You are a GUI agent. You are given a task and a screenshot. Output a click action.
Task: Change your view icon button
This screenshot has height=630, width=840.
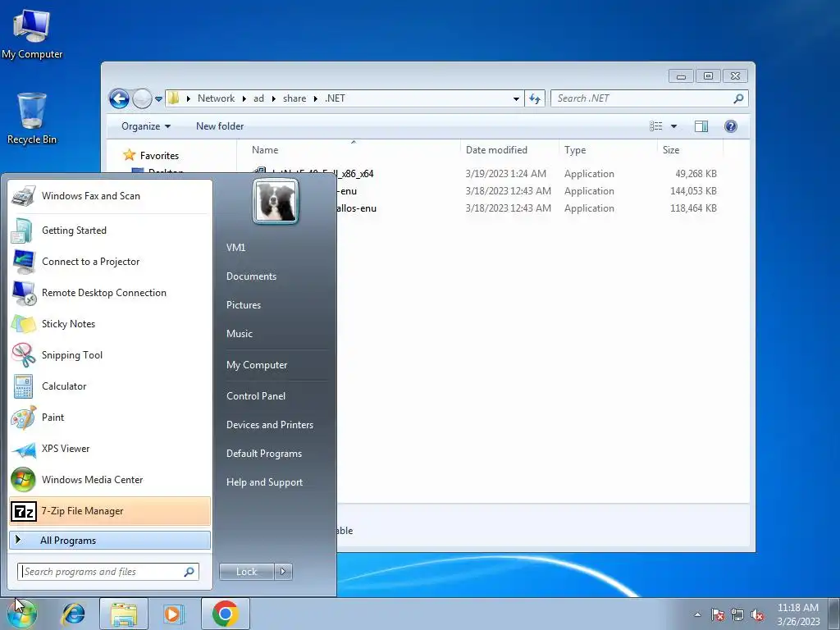click(656, 126)
